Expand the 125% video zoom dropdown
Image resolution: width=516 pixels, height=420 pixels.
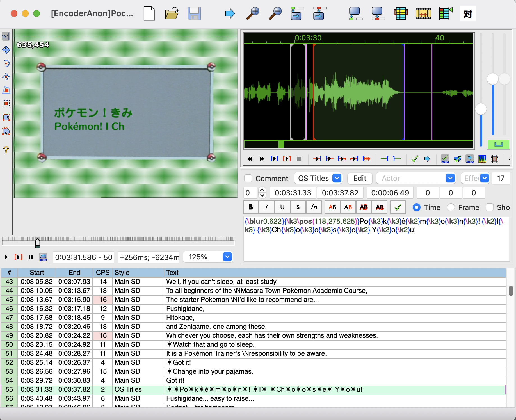pyautogui.click(x=227, y=257)
